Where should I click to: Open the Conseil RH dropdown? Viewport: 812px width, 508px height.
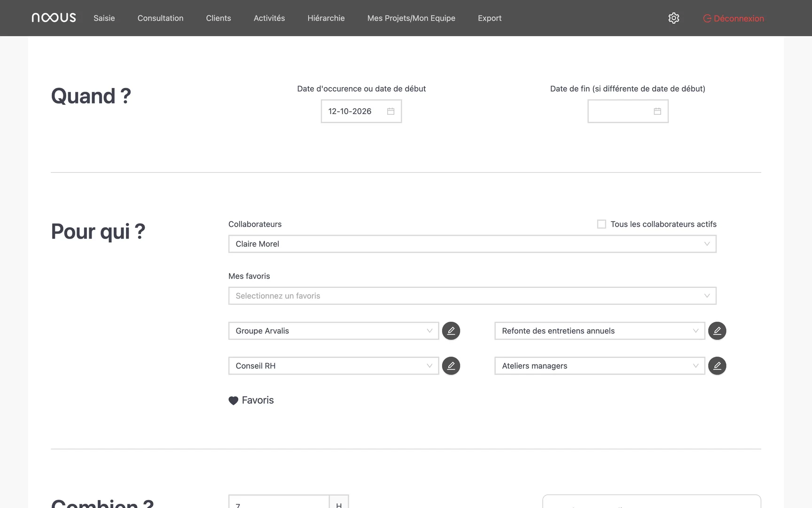click(334, 366)
